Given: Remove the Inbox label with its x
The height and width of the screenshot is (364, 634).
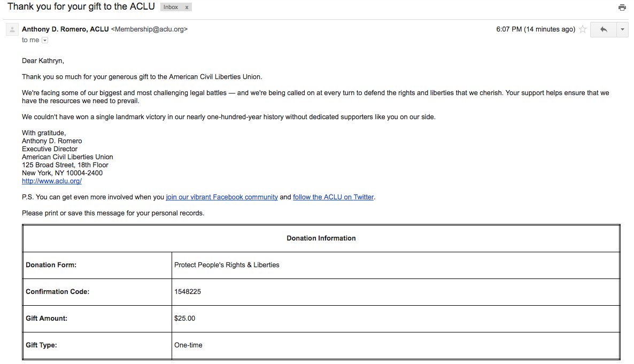Looking at the screenshot, I should 187,7.
